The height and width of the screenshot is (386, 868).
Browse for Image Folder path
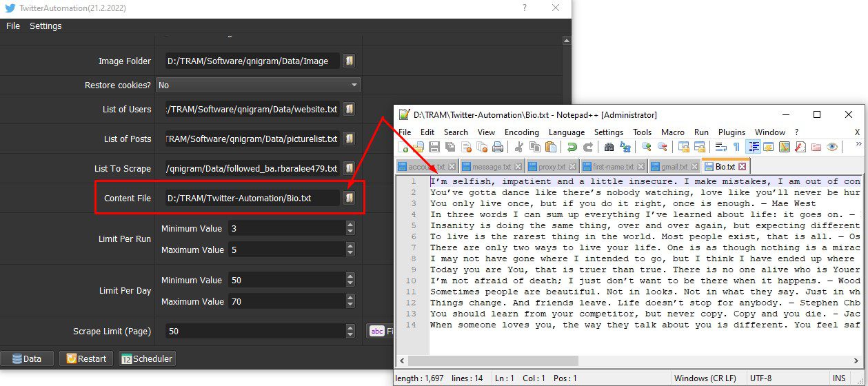(x=349, y=61)
